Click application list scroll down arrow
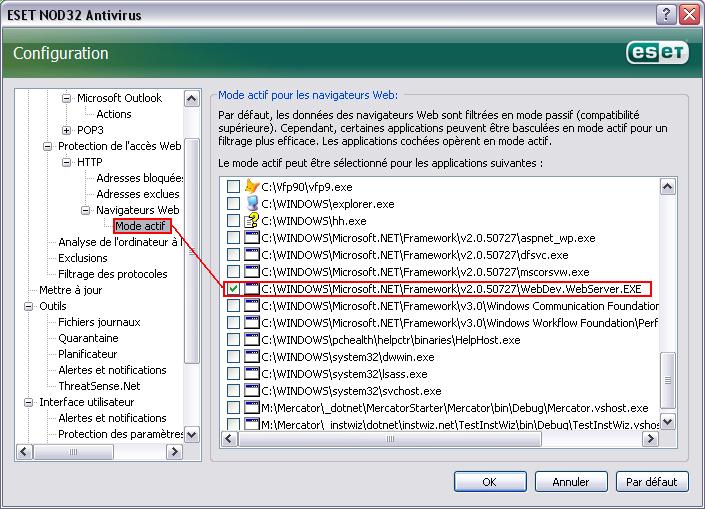This screenshot has width=705, height=509. (668, 422)
